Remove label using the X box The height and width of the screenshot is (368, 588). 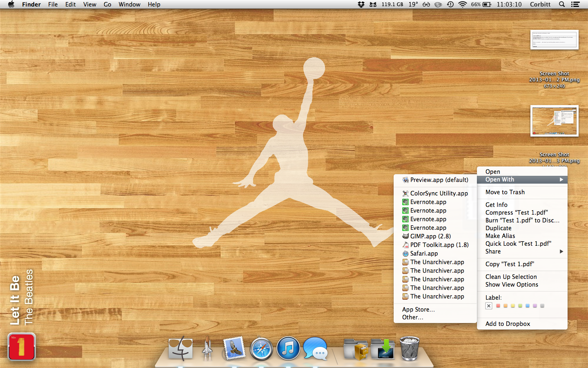[x=489, y=306]
